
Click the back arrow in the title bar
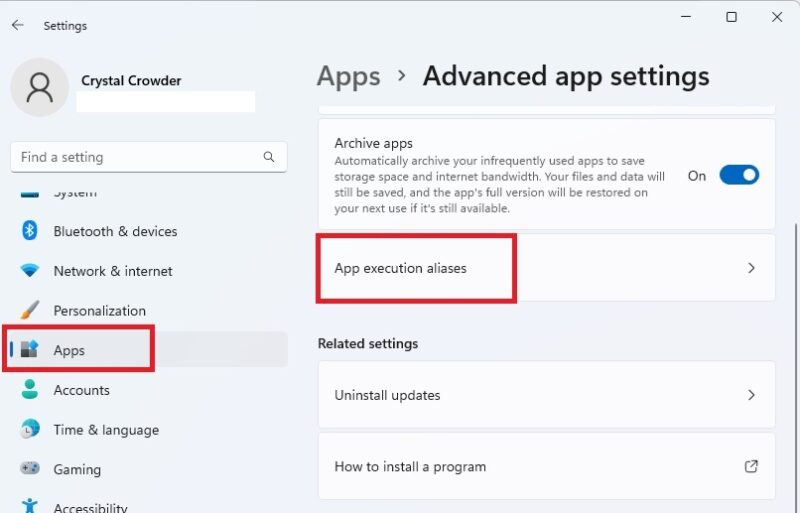(x=18, y=25)
